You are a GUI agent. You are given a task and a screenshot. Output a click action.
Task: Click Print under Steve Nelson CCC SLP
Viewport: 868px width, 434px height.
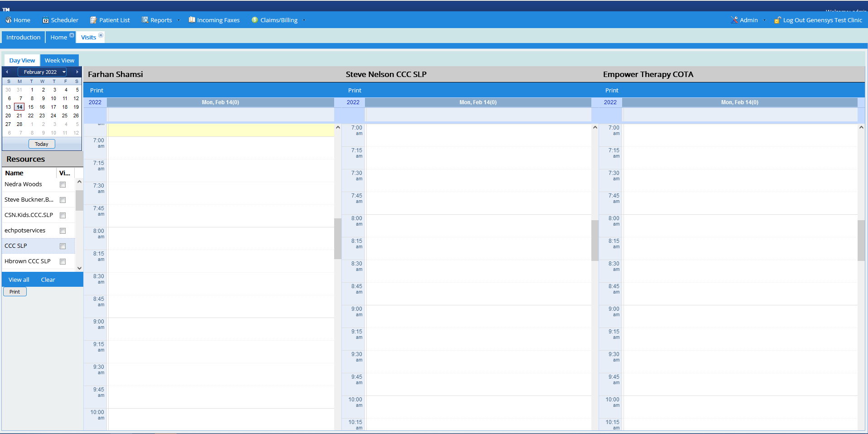pos(355,90)
